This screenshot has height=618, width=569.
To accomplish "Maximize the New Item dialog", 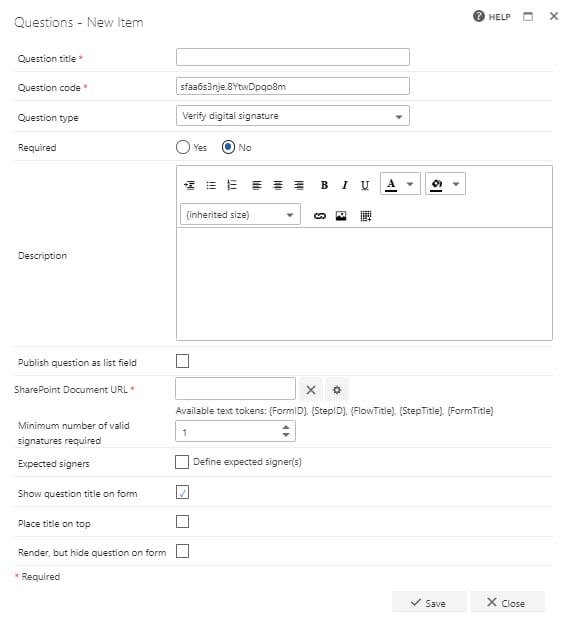I will [x=528, y=16].
